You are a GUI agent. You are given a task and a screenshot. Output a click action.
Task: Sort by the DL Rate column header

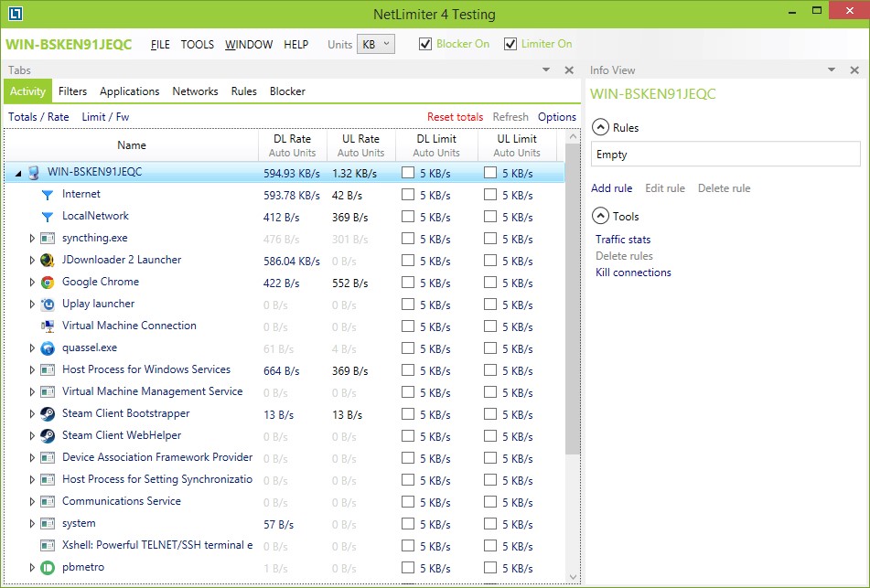pos(292,145)
